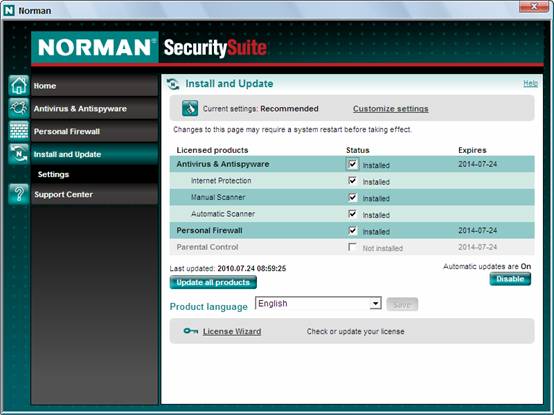Click the last updated timestamp 2010.07.24 08:59:25
554x415 pixels.
pyautogui.click(x=252, y=268)
